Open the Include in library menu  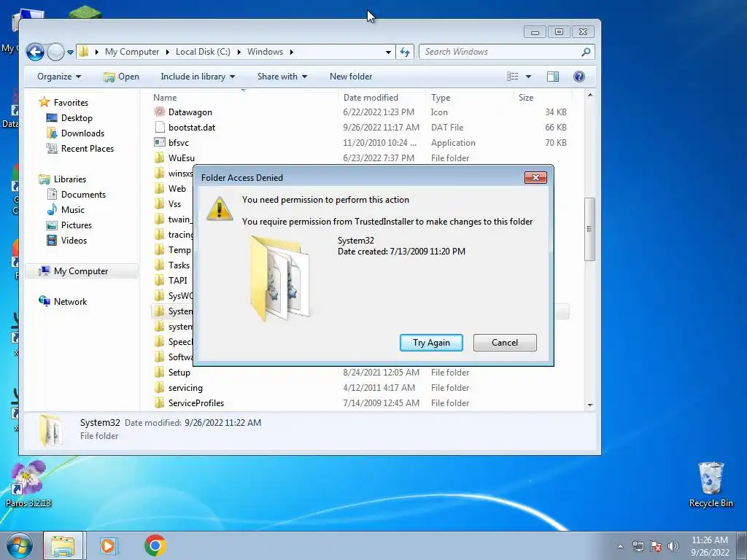click(198, 77)
